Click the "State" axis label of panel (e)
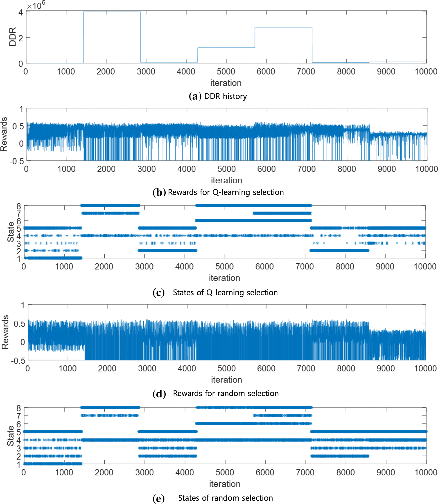The width and height of the screenshot is (438, 504). (11, 436)
